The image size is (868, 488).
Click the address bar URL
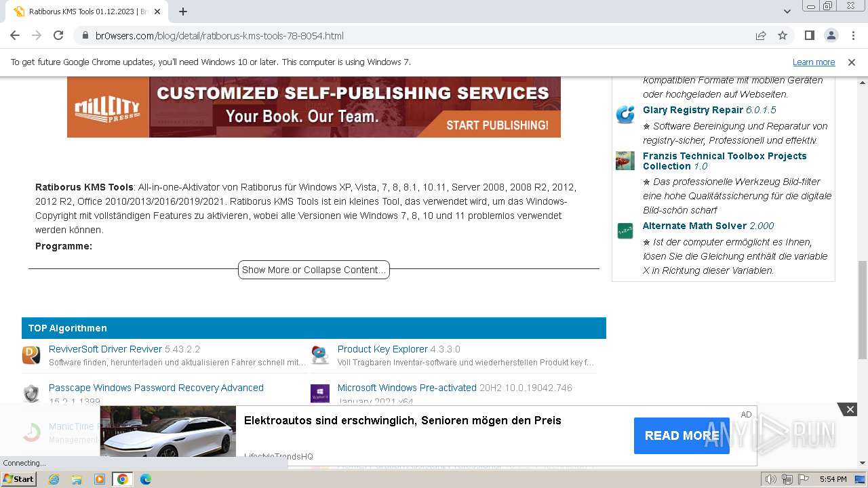click(219, 35)
